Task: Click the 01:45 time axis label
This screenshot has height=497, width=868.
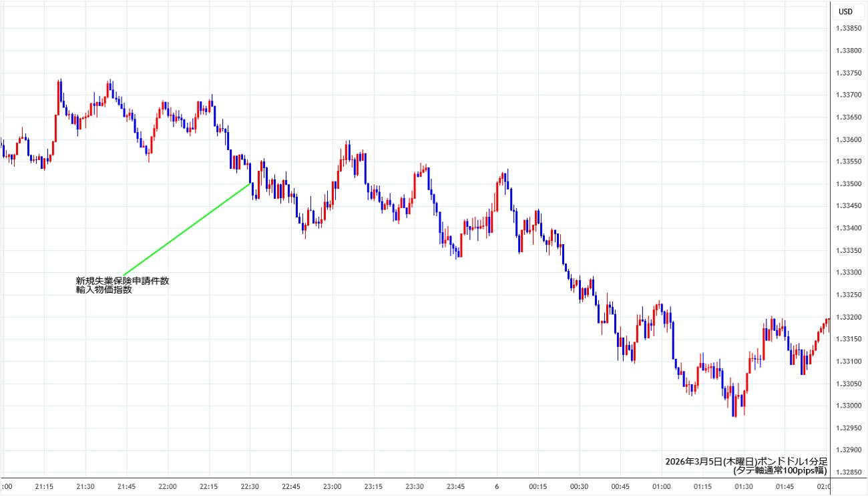Action: click(x=785, y=486)
